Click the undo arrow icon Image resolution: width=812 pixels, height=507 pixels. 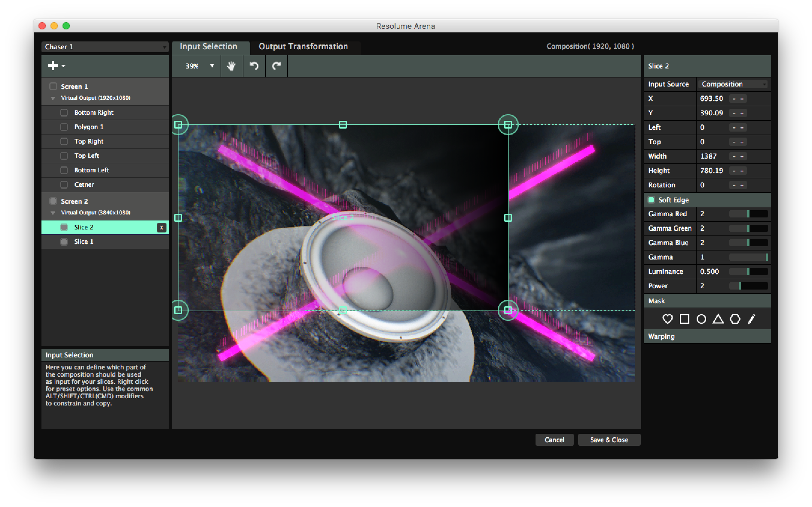click(254, 66)
